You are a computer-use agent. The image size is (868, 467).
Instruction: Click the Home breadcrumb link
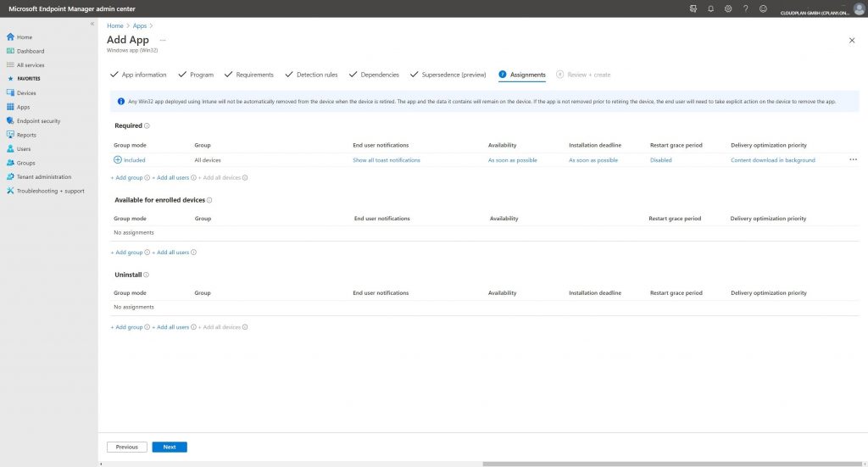click(115, 26)
